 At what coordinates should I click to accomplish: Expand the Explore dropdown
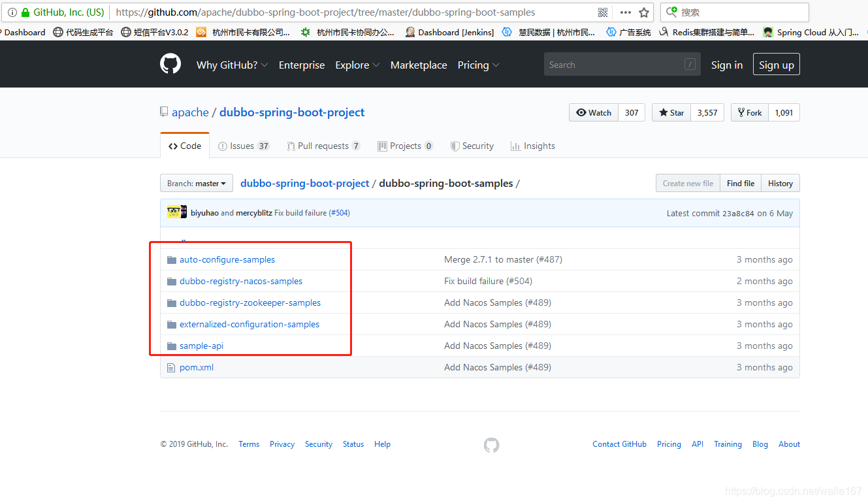click(x=357, y=65)
